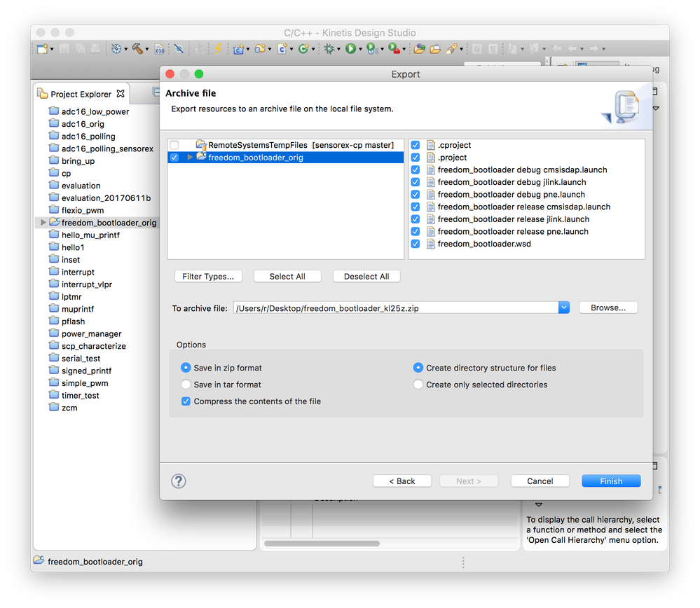Open dropdown arrow next to New wizard icon
Image resolution: width=700 pixels, height=608 pixels.
coord(52,49)
